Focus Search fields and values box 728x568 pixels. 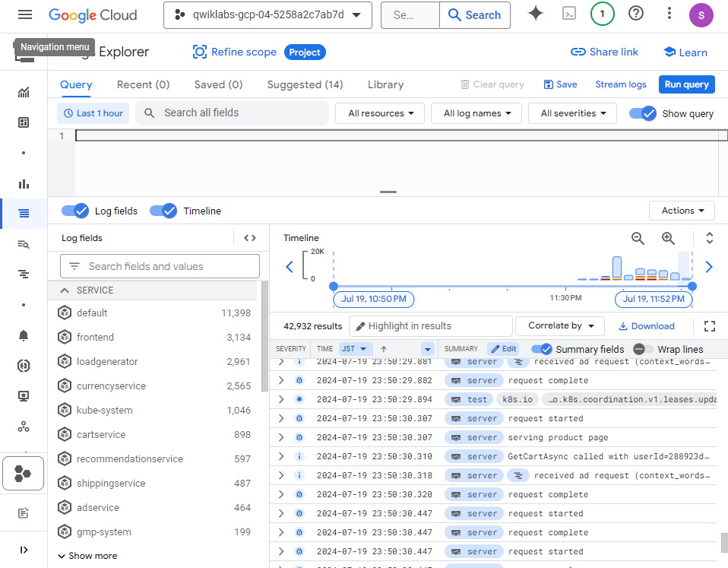click(160, 266)
